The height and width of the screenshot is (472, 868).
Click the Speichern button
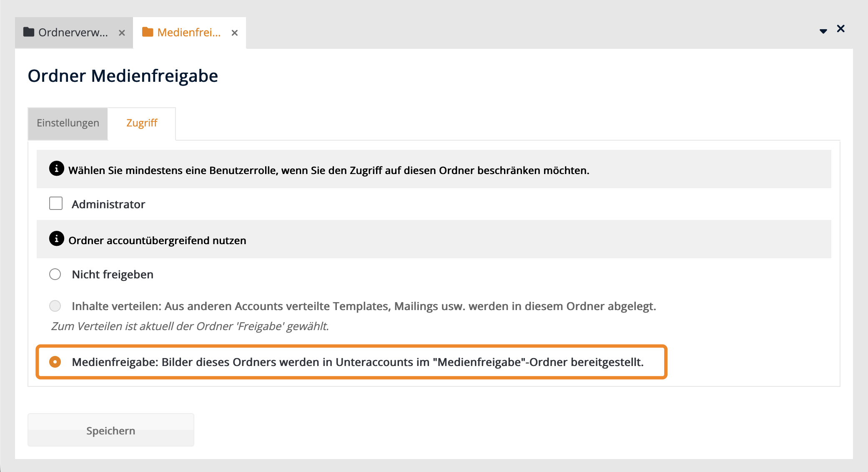tap(110, 430)
